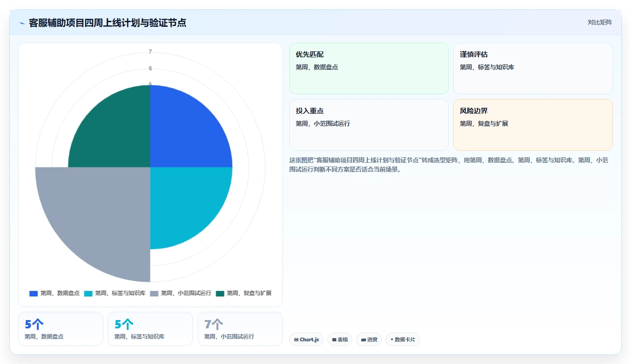Open the 对比矩阵 label in header
The width and height of the screenshot is (631, 364).
pos(600,22)
